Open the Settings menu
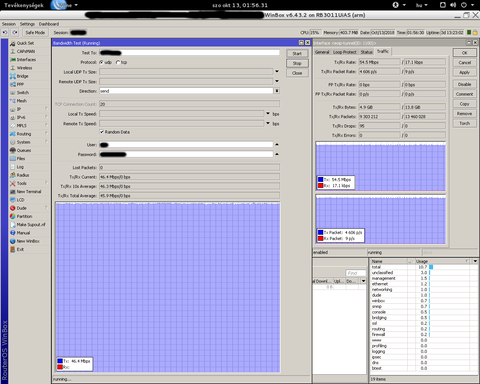 click(27, 24)
